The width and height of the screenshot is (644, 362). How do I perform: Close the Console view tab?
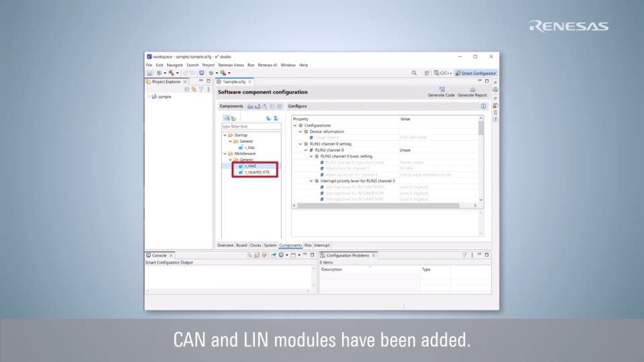click(x=171, y=255)
